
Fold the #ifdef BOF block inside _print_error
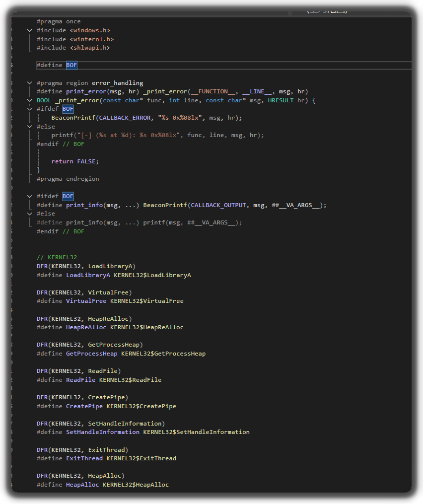click(30, 109)
